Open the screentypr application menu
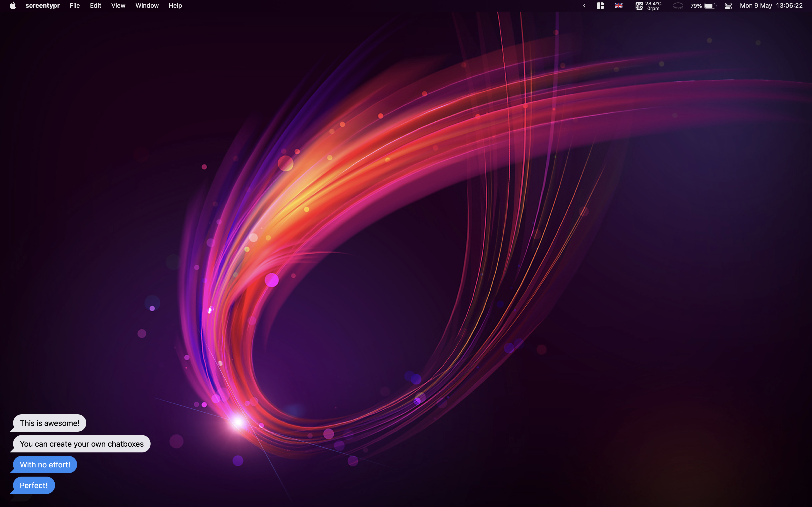 pos(43,6)
